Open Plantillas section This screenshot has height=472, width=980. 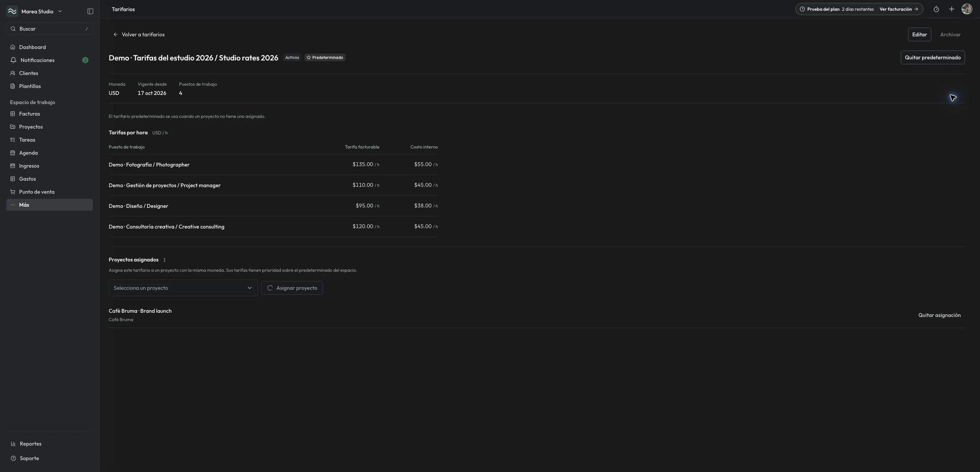(49, 86)
